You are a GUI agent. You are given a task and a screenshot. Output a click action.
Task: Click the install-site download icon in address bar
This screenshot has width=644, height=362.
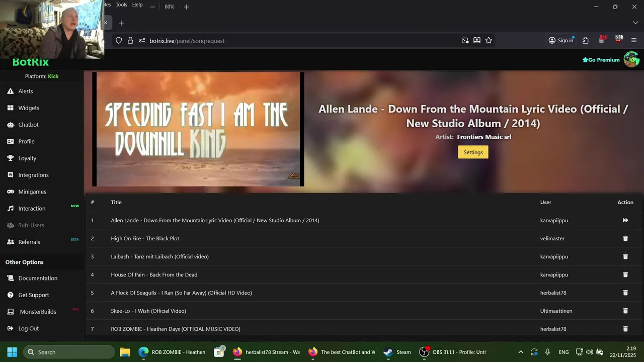[476, 40]
